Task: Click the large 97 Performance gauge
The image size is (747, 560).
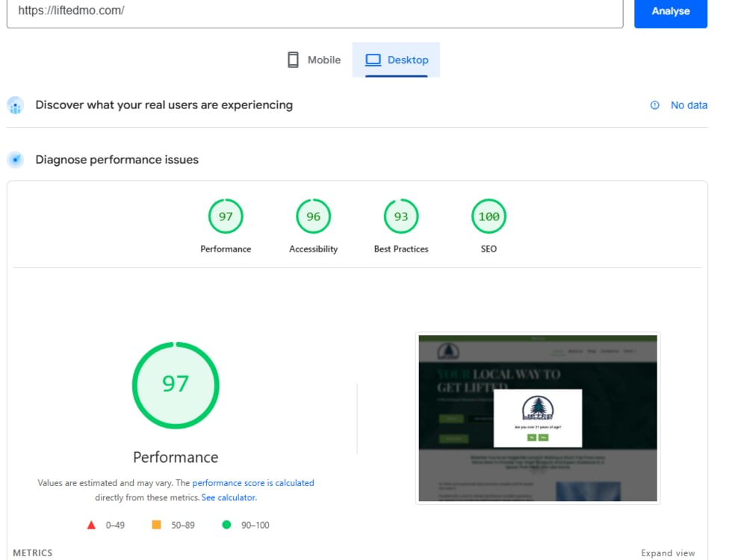Action: pos(176,385)
